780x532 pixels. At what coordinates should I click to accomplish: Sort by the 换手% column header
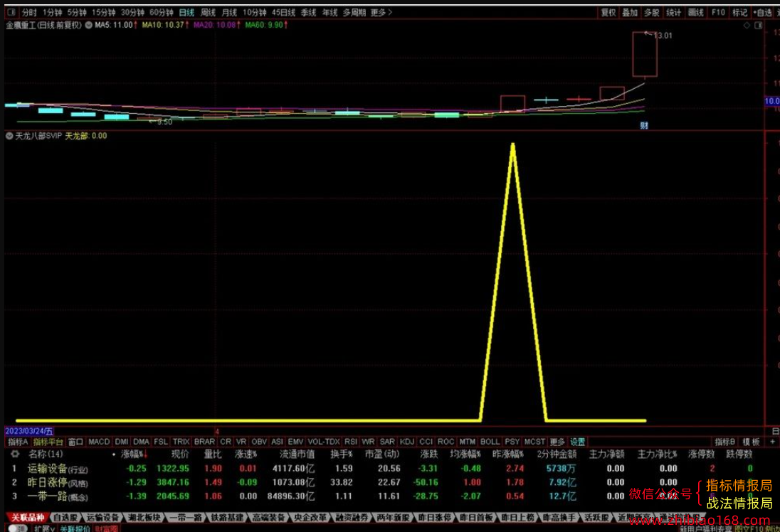[342, 454]
